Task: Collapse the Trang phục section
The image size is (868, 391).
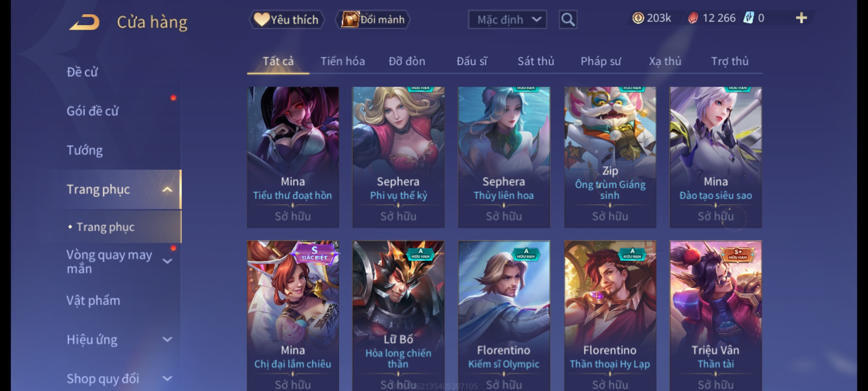Action: pos(167,189)
